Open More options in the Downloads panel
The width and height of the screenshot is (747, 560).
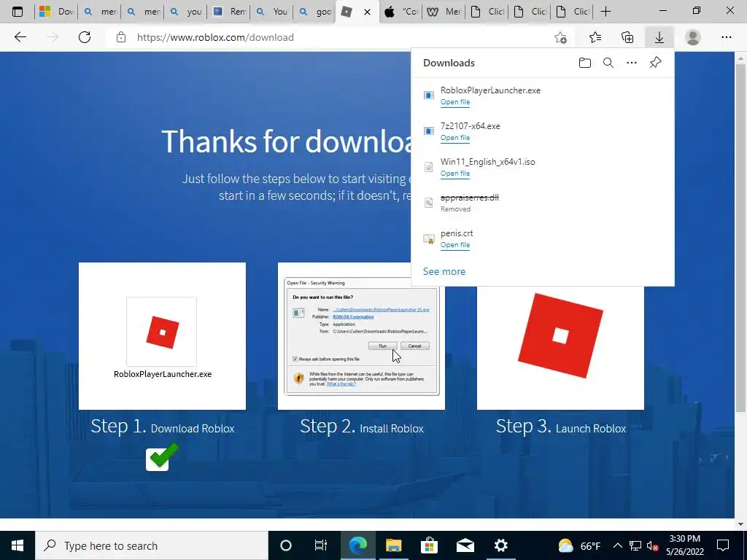click(632, 63)
